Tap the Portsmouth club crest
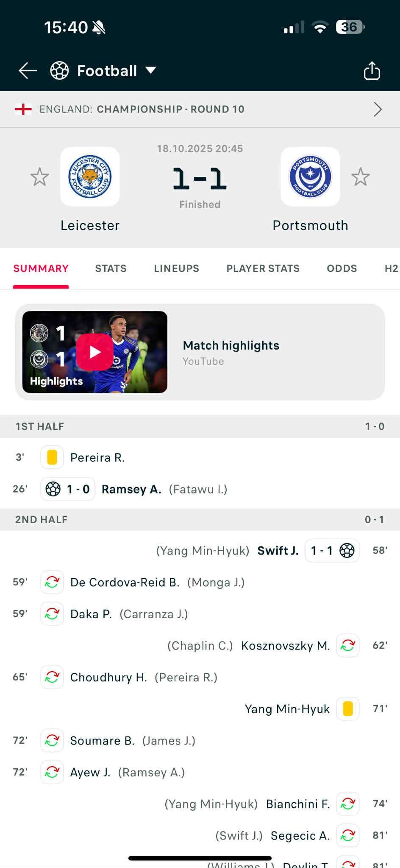 click(x=310, y=176)
